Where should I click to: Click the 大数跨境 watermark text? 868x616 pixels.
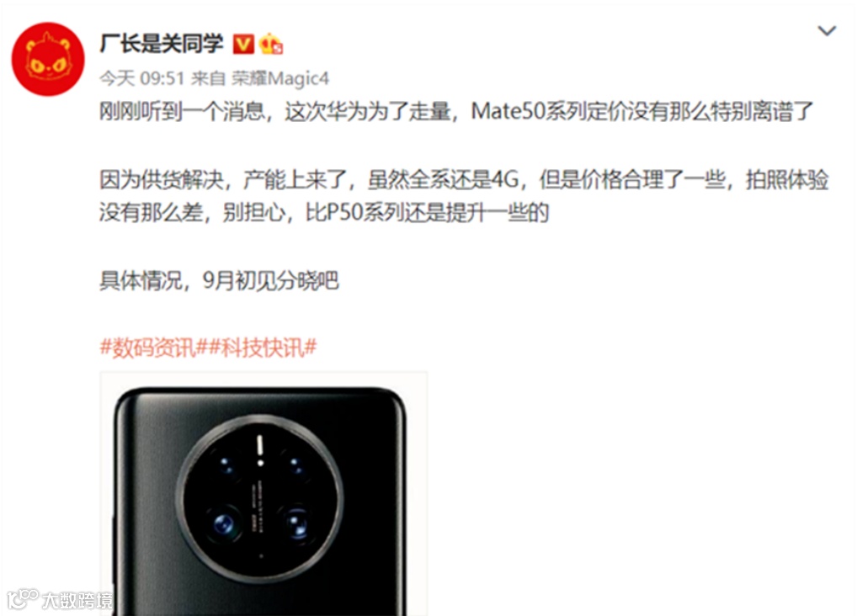(77, 600)
